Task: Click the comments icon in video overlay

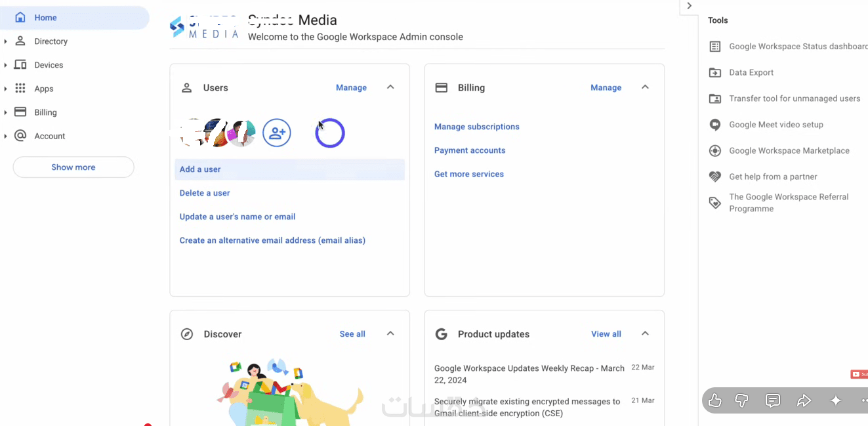Action: pyautogui.click(x=773, y=400)
